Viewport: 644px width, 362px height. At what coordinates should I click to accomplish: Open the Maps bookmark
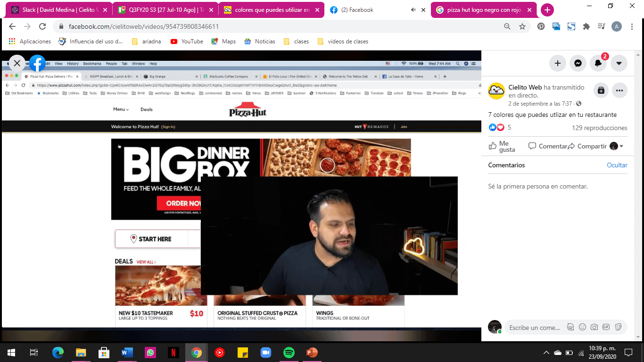(x=223, y=41)
